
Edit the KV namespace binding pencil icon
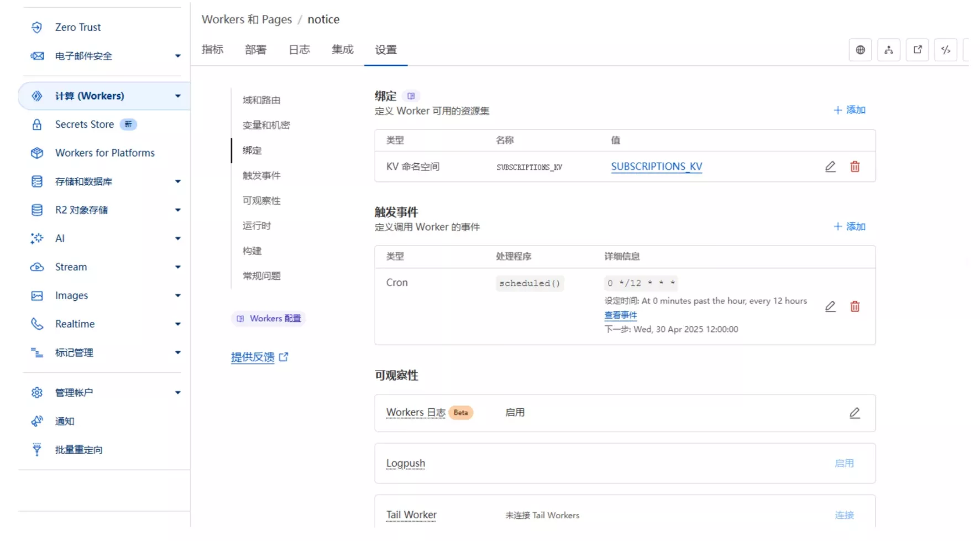click(x=830, y=167)
